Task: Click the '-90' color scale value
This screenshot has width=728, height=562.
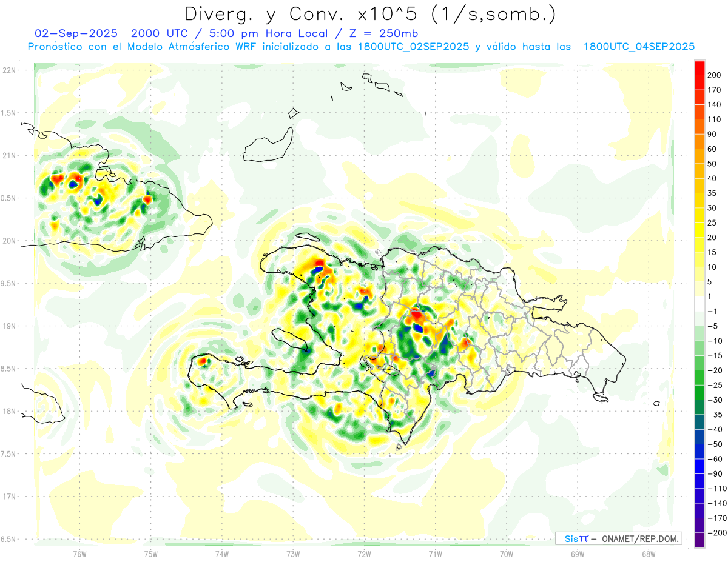Action: click(x=714, y=473)
